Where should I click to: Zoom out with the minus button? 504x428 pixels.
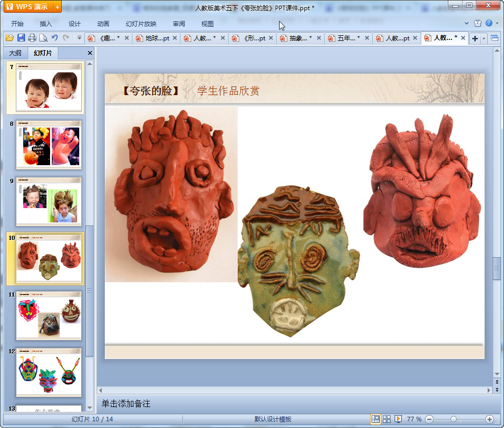point(429,419)
